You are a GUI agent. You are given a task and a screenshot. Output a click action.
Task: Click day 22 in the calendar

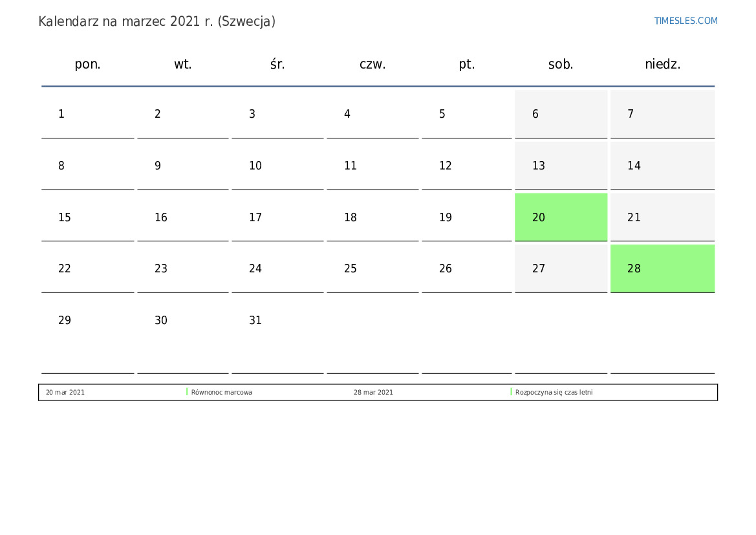(88, 268)
